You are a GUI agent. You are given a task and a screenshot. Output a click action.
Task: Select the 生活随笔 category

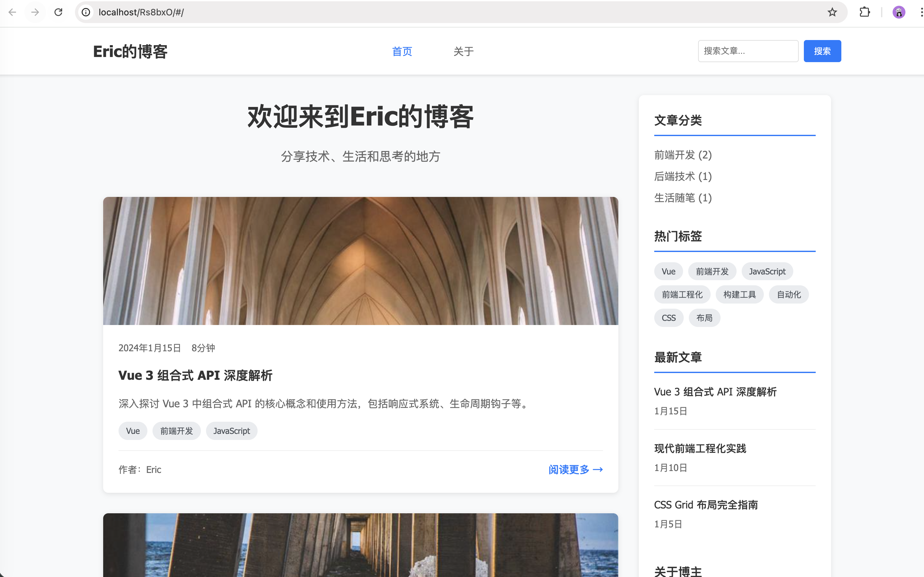click(682, 198)
